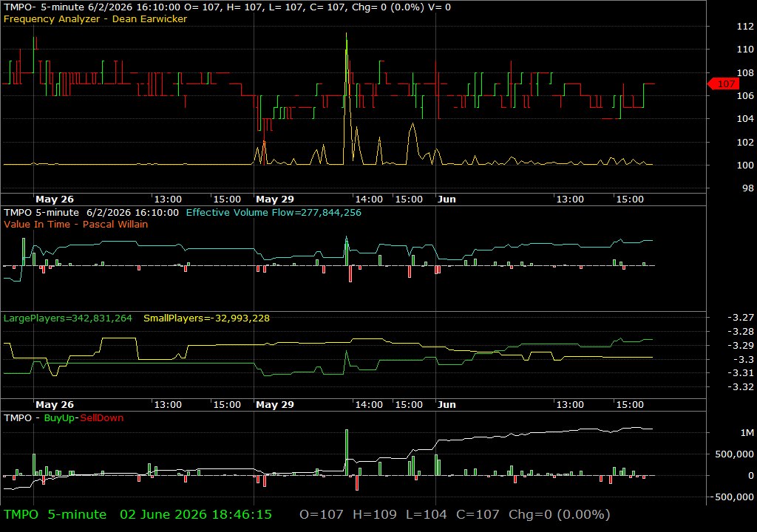Click the 500,000 axis label

tap(734, 454)
